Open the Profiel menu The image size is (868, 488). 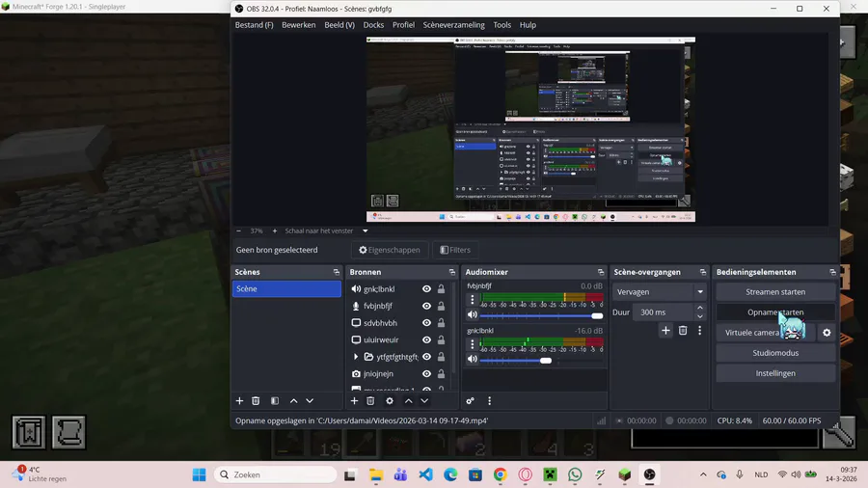tap(403, 25)
